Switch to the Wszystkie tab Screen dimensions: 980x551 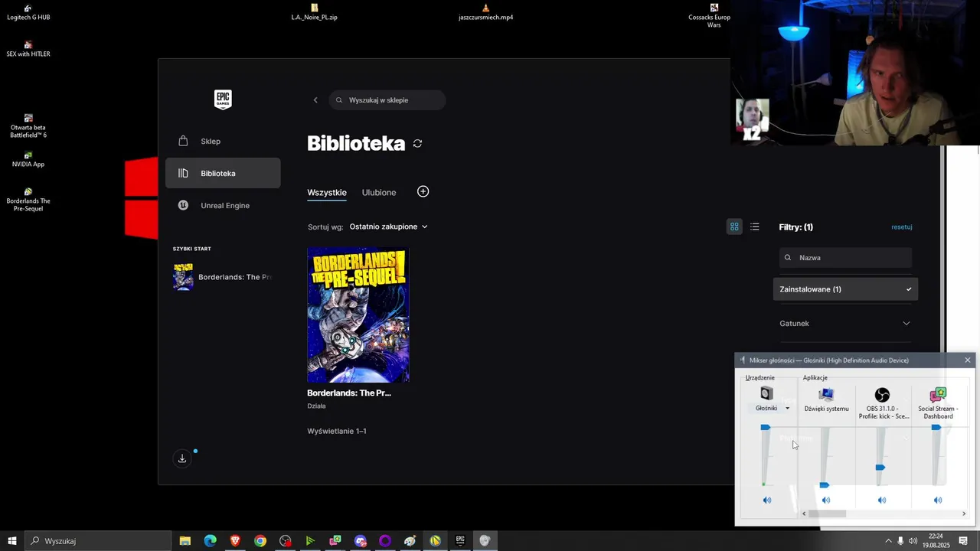click(327, 192)
